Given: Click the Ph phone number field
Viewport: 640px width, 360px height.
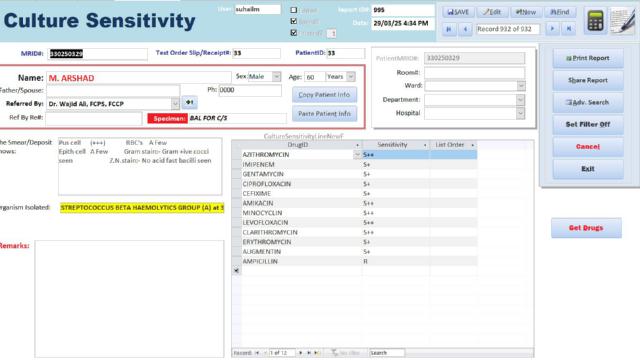Looking at the screenshot, I should (x=250, y=90).
